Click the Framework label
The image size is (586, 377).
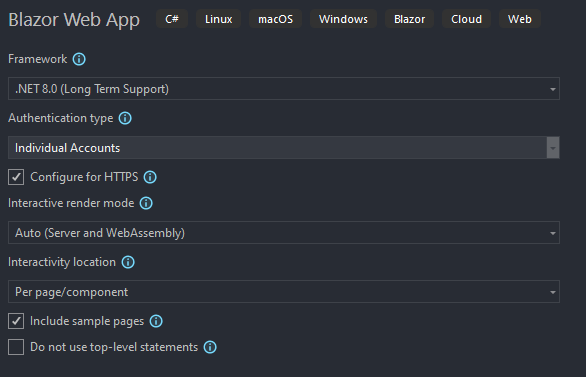(x=37, y=59)
